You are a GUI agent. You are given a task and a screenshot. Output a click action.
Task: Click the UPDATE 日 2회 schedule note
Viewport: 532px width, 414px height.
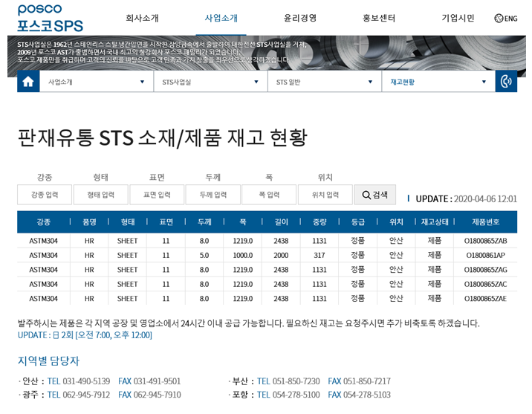tap(85, 335)
